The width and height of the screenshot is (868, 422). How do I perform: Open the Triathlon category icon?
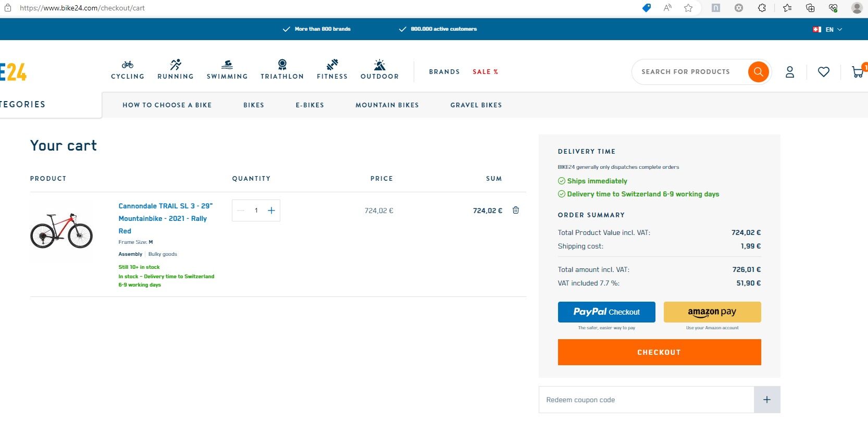[x=282, y=65]
